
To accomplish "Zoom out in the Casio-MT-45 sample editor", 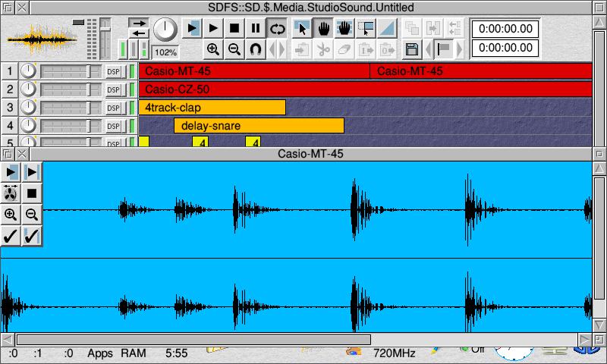I will click(31, 215).
